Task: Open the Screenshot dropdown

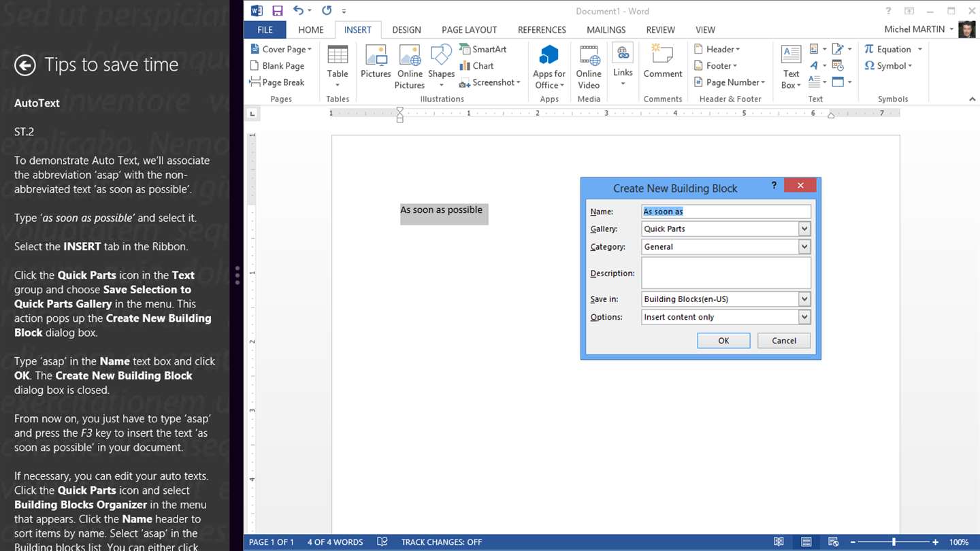Action: pos(490,82)
